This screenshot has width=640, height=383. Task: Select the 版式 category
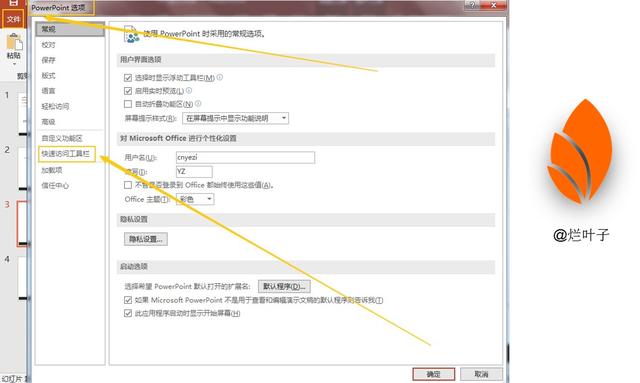48,76
